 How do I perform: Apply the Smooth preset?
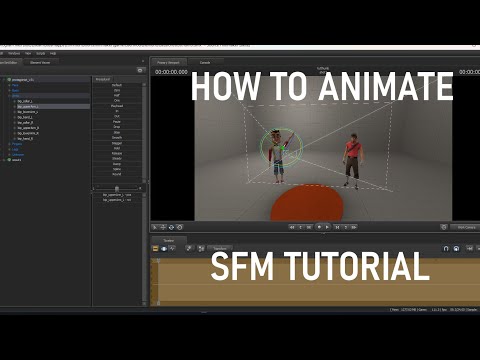click(x=117, y=138)
